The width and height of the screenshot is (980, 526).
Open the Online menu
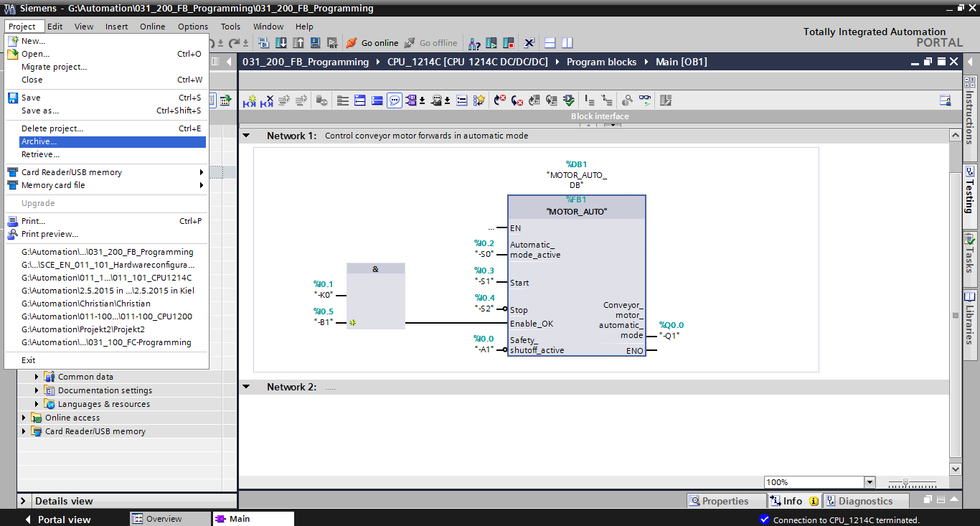coord(152,27)
